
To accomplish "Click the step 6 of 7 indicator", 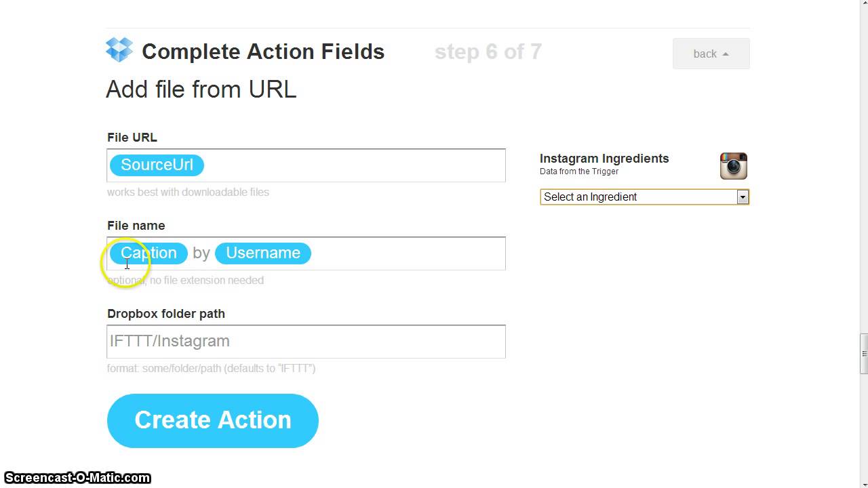I will (x=488, y=52).
